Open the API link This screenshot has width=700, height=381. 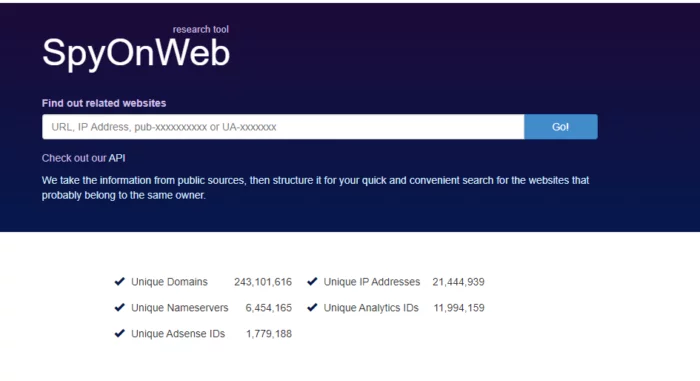(117, 158)
